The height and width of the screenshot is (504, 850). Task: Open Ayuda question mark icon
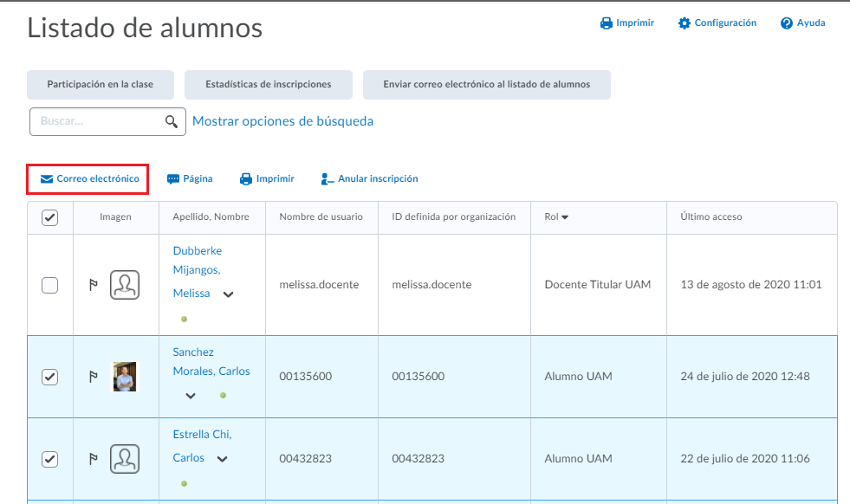pos(787,23)
